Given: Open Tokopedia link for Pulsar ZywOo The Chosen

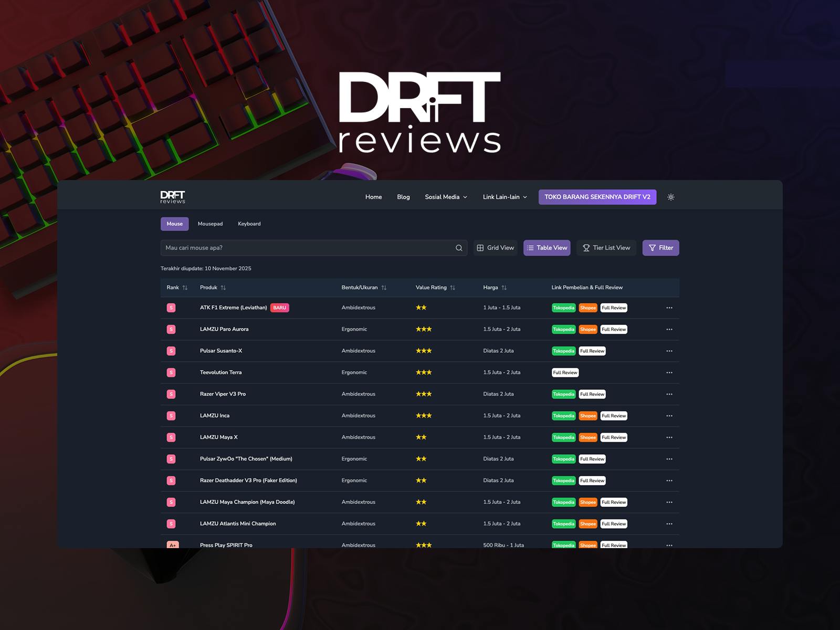Looking at the screenshot, I should [563, 459].
